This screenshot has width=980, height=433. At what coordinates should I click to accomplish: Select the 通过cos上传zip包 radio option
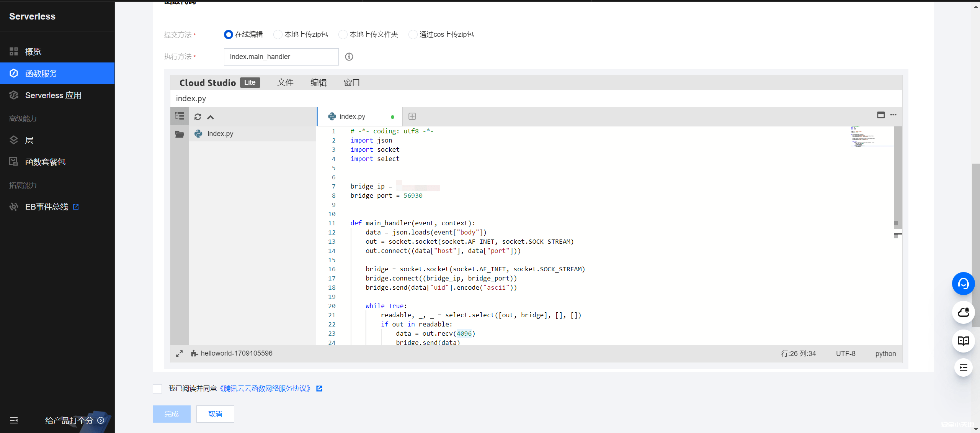(x=413, y=34)
